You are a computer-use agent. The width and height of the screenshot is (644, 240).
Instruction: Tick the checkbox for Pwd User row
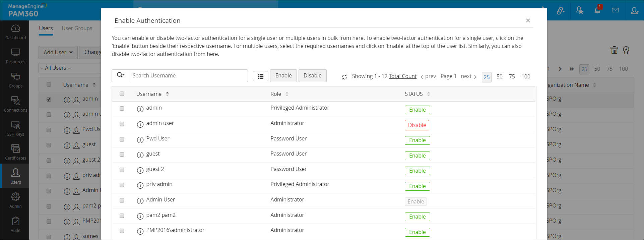(122, 139)
